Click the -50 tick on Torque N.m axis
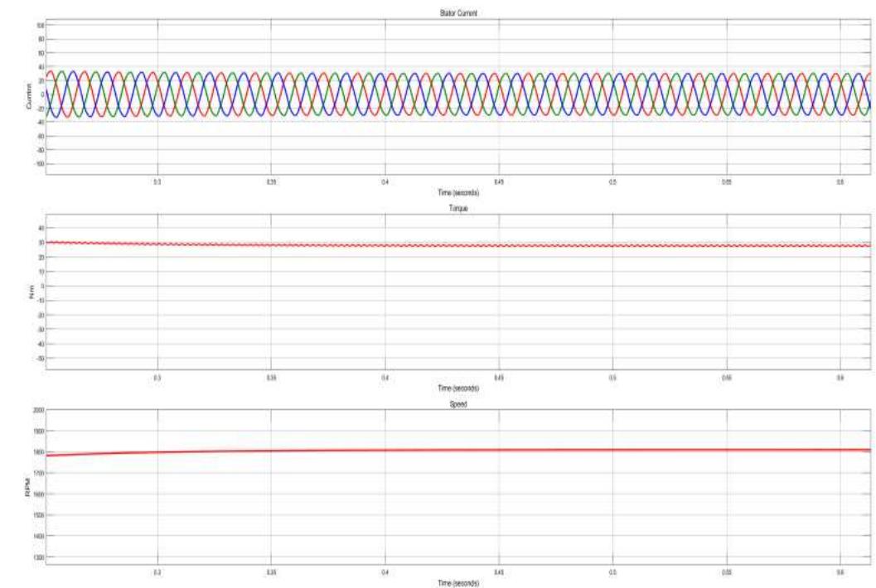876x588 pixels. coord(41,358)
